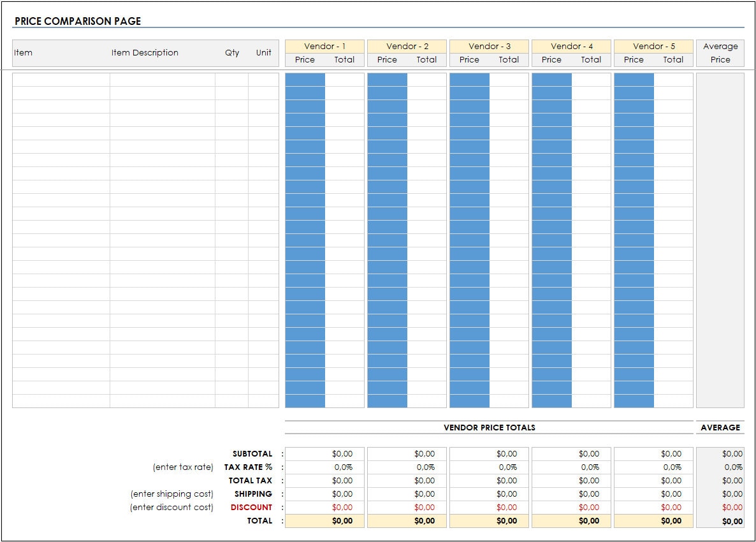The width and height of the screenshot is (756, 542).
Task: Click the PRICE COMPARISON PAGE title
Action: click(78, 20)
